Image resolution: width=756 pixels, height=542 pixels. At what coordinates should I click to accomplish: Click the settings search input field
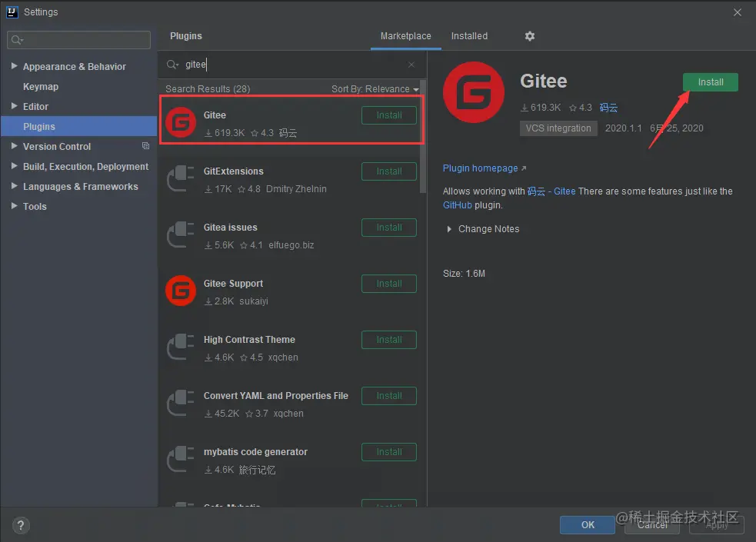click(x=79, y=40)
